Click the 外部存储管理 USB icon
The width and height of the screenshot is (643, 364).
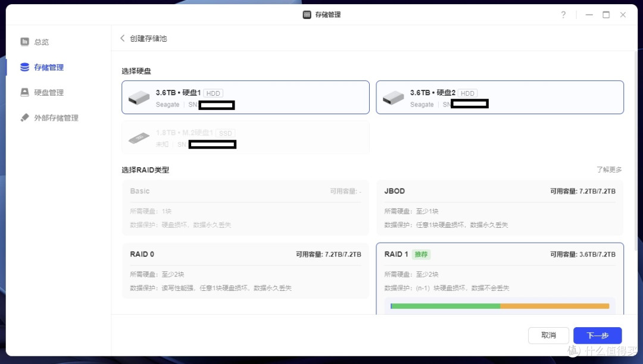tap(24, 118)
